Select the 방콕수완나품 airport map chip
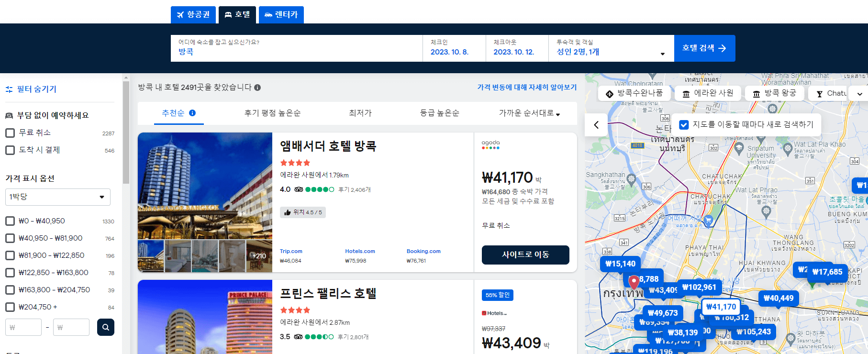The width and height of the screenshot is (868, 354). [634, 93]
